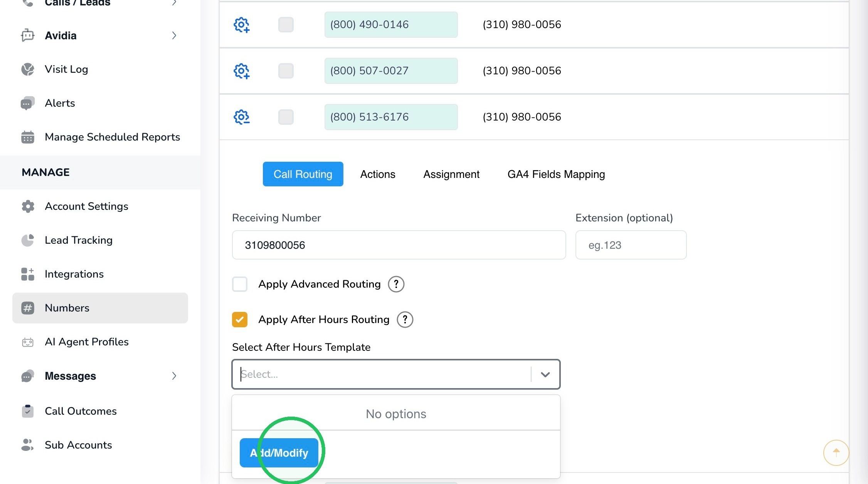This screenshot has height=484, width=868.
Task: Open Numbers in the sidebar
Action: (x=100, y=308)
